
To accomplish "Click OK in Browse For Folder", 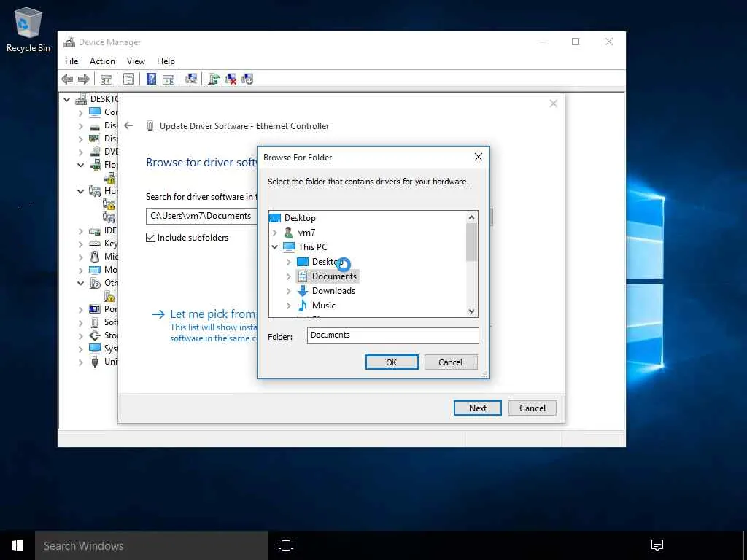I will 392,362.
